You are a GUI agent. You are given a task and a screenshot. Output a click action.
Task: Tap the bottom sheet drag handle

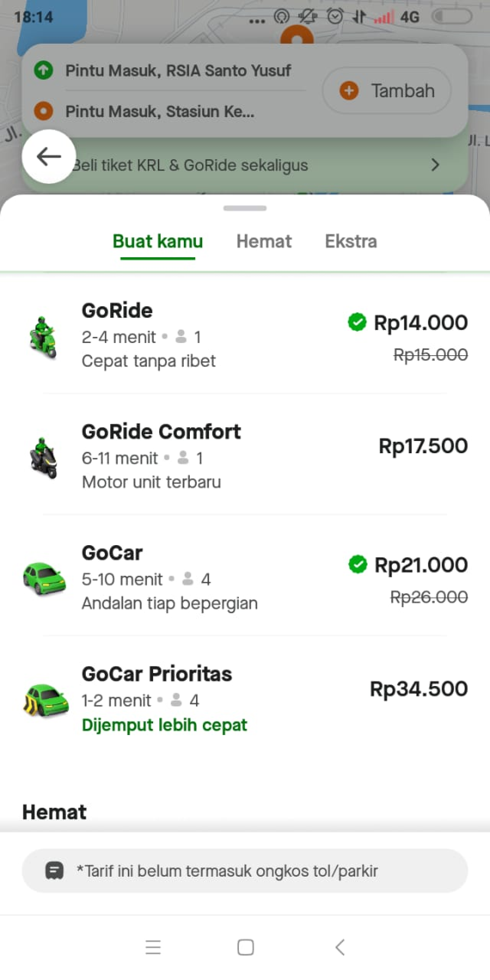click(245, 208)
